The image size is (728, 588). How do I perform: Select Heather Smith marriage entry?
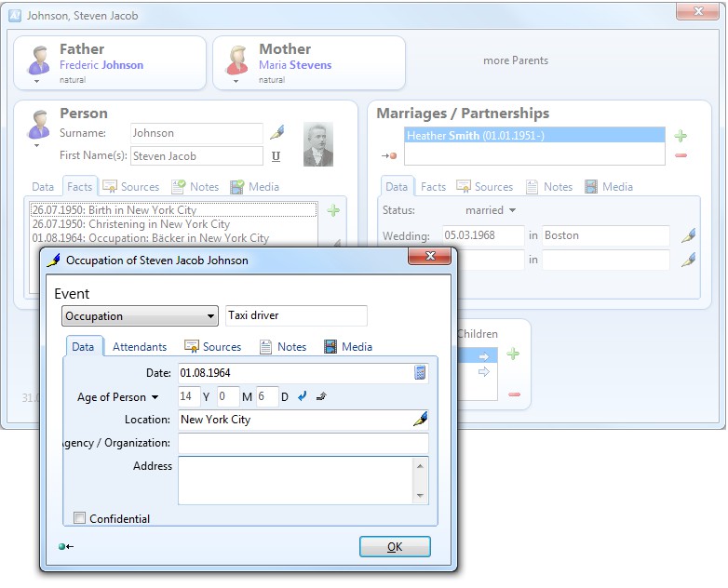pos(534,136)
